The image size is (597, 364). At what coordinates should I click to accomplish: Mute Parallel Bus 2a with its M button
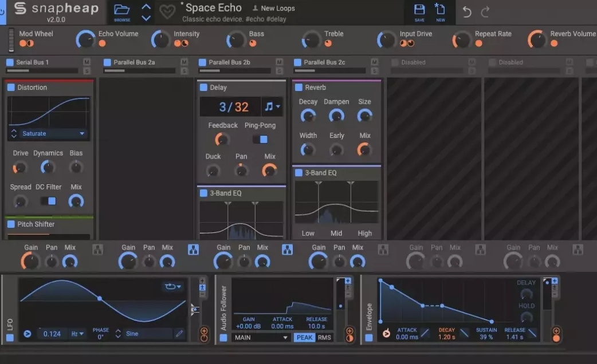(184, 62)
